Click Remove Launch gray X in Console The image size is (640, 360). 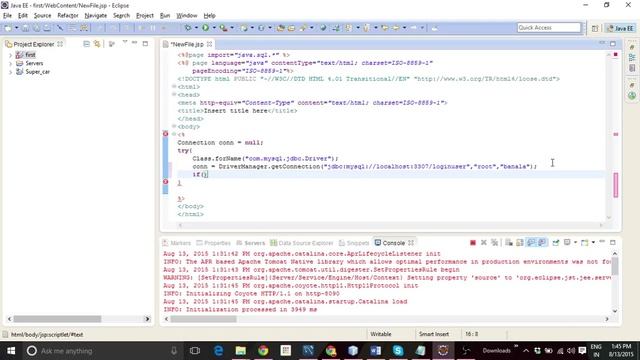click(484, 243)
